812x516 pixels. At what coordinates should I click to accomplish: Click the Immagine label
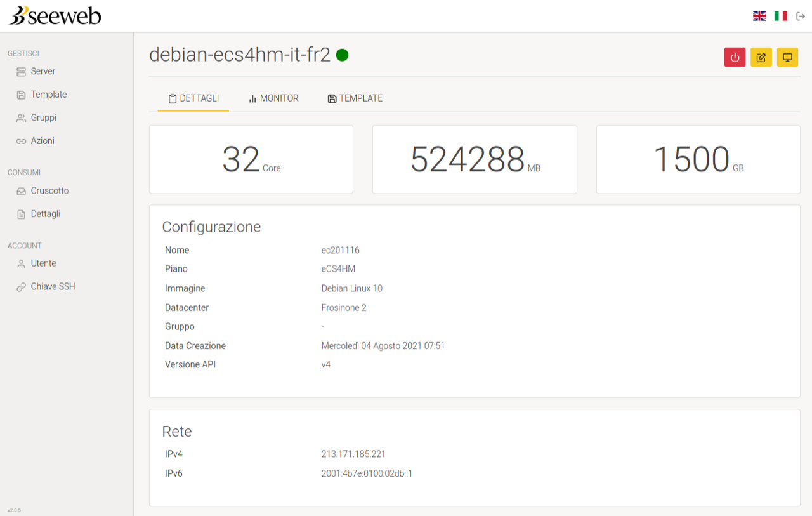point(185,288)
